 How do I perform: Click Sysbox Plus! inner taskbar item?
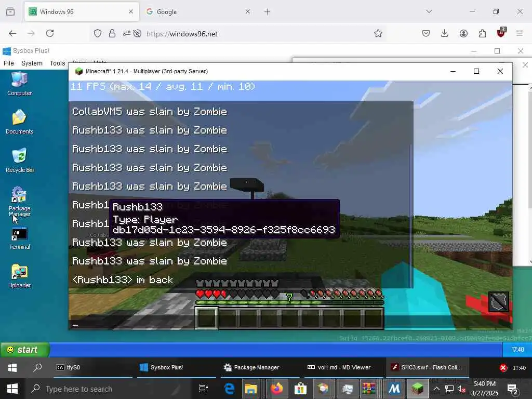point(177,367)
